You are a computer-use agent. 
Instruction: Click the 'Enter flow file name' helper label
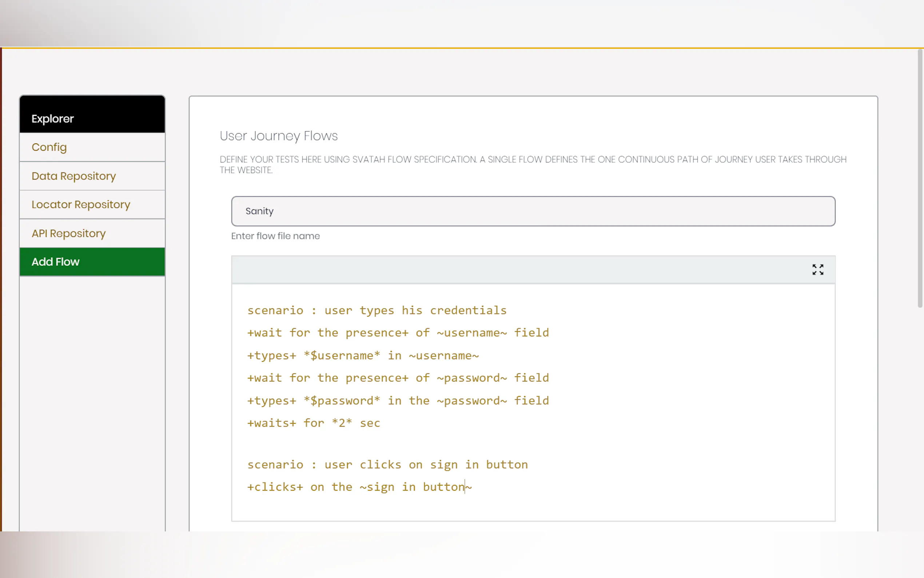point(275,236)
